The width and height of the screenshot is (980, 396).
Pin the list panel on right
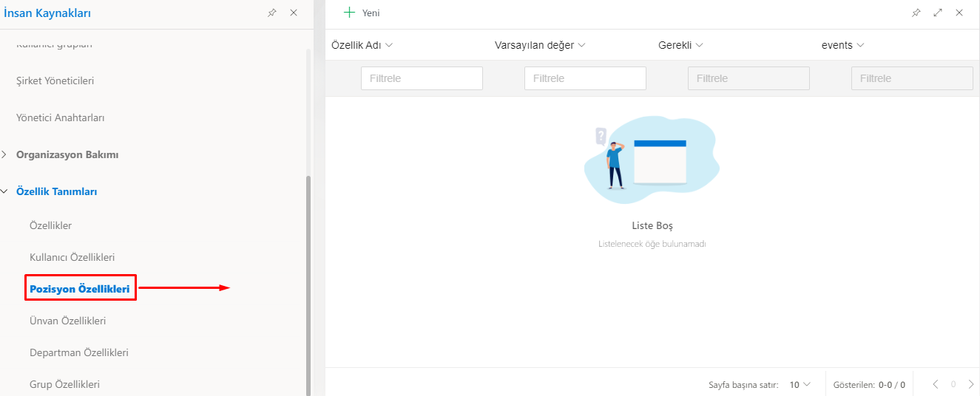pos(916,13)
